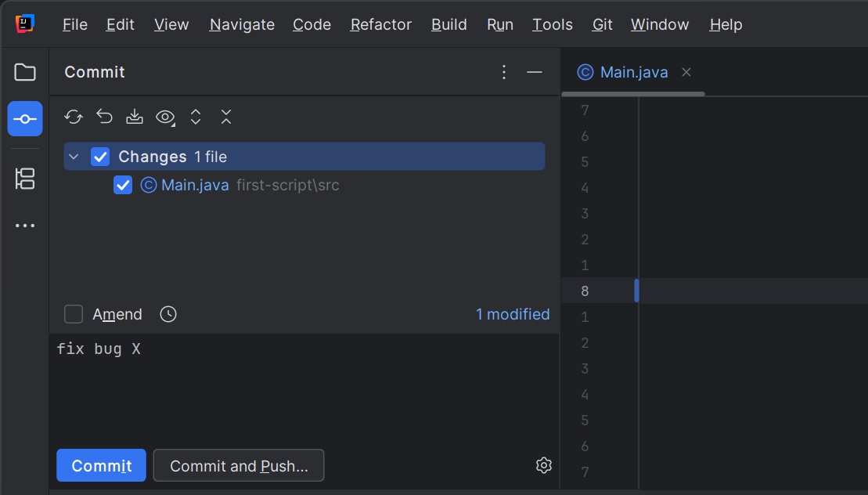This screenshot has height=495, width=868.
Task: Click the first-script\src path text
Action: click(x=288, y=185)
